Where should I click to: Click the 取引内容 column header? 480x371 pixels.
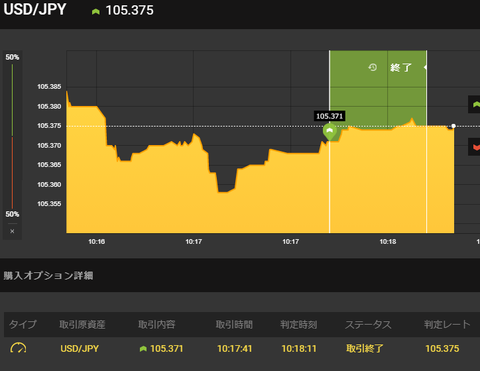[157, 324]
